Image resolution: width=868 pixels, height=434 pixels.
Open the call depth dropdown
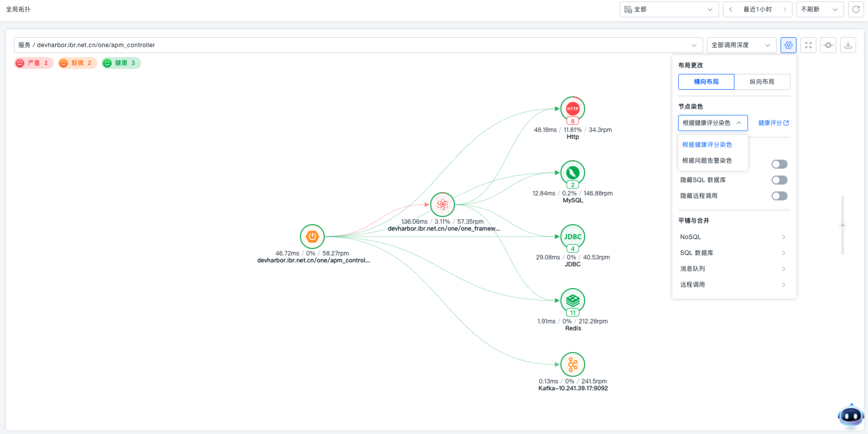tap(740, 45)
